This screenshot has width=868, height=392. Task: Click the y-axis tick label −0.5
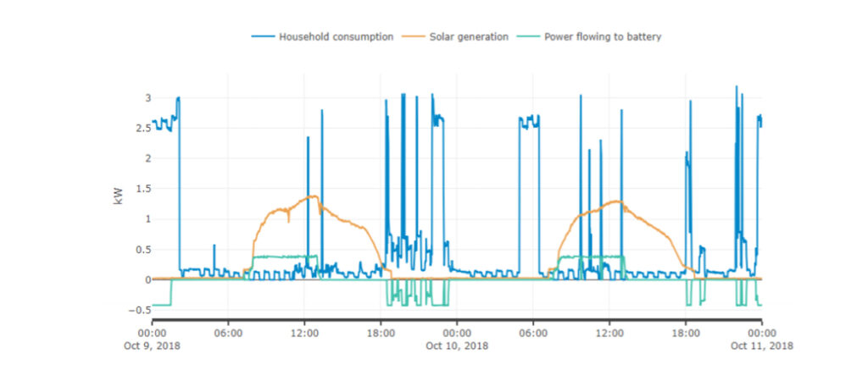click(x=138, y=310)
